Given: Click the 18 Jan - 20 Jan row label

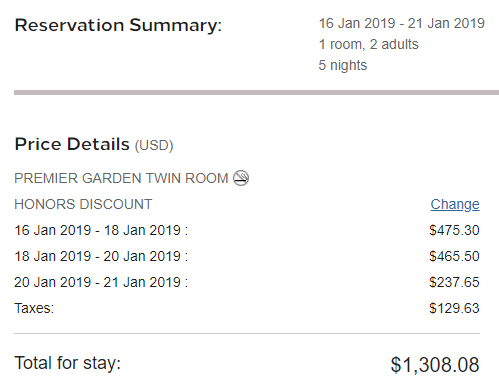Looking at the screenshot, I should point(101,256).
